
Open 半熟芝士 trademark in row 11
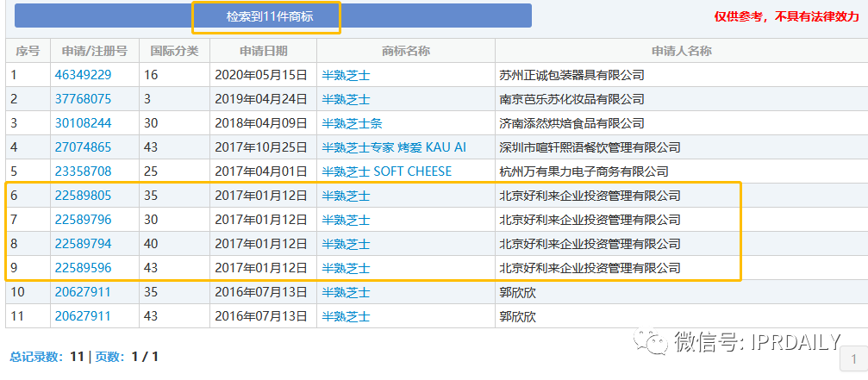coord(346,317)
